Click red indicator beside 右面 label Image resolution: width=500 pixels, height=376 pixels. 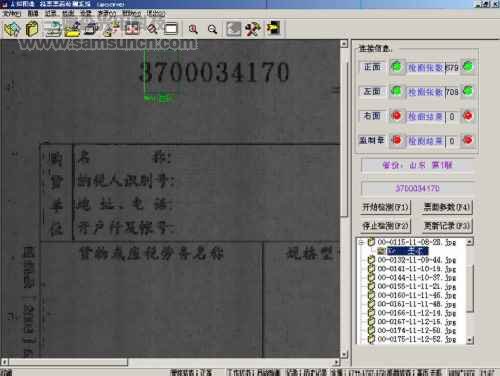(396, 116)
